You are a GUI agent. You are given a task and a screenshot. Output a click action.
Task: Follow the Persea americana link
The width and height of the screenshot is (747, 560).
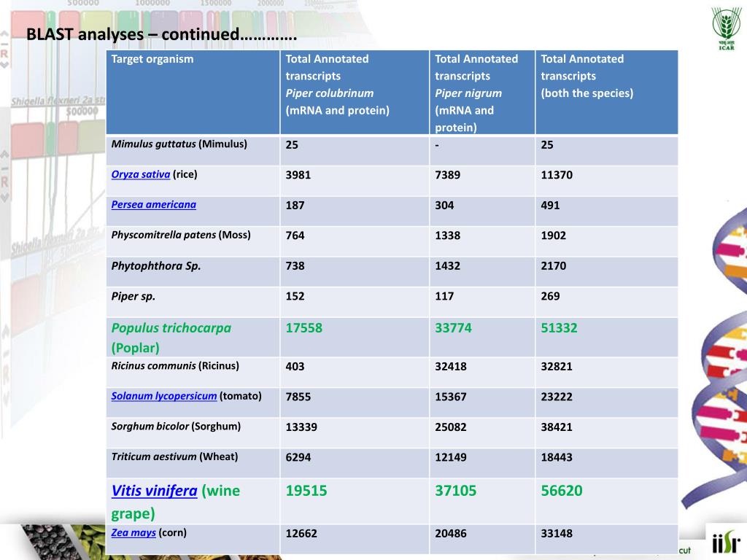(153, 205)
